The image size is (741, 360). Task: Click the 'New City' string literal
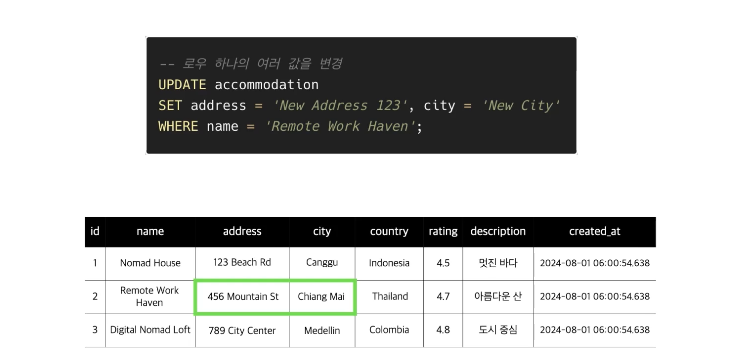coord(520,106)
